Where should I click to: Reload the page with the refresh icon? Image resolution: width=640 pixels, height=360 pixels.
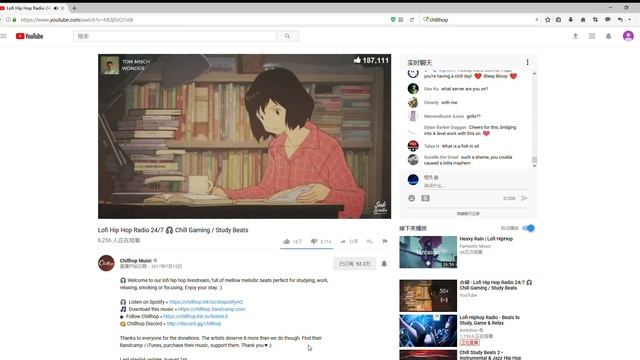(x=412, y=20)
